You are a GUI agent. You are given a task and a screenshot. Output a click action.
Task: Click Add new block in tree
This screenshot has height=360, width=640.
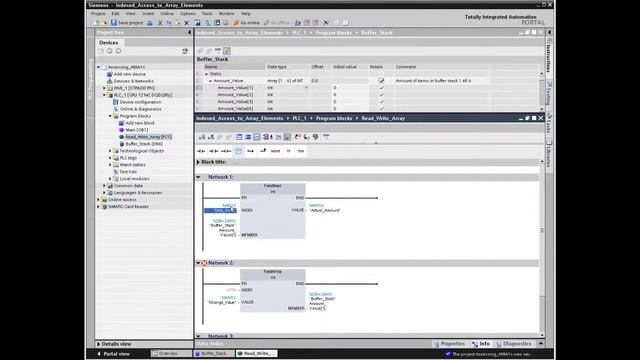(x=140, y=123)
